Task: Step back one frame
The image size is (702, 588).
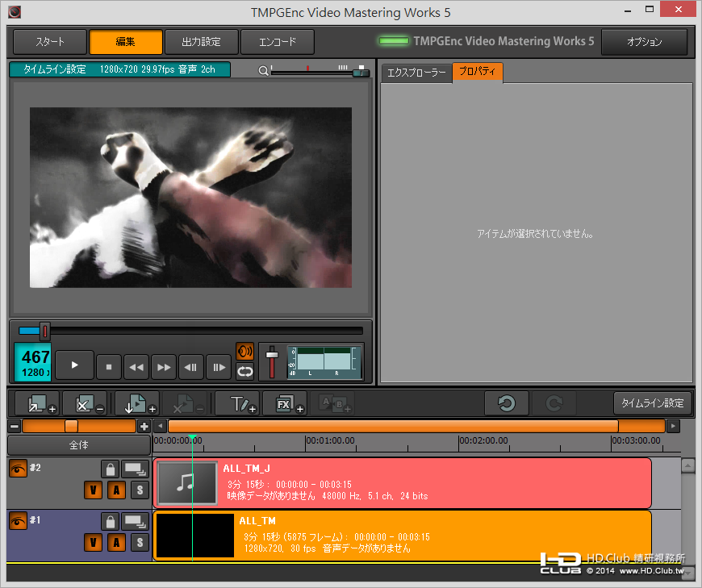Action: (x=190, y=367)
